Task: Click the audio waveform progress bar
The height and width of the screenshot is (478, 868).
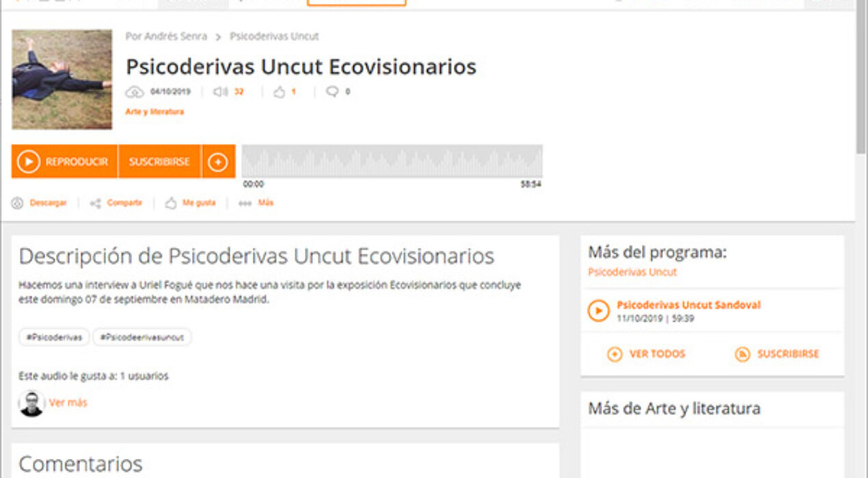Action: click(x=392, y=161)
